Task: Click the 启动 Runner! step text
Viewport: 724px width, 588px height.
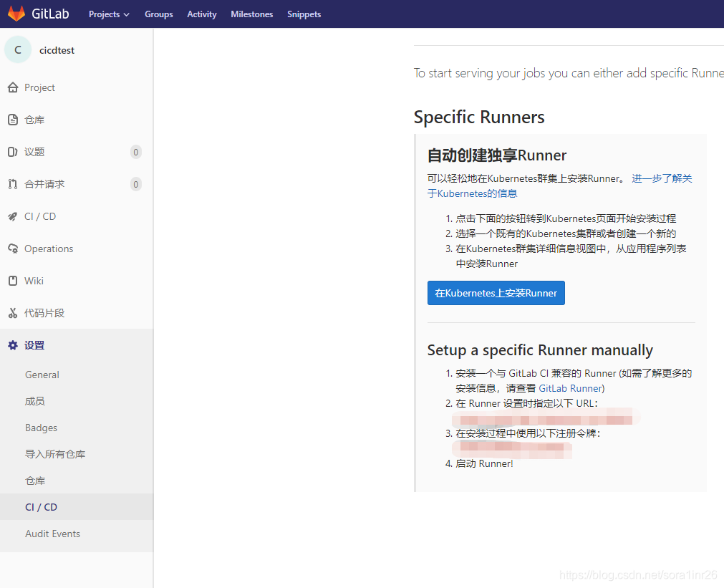Action: (x=484, y=464)
